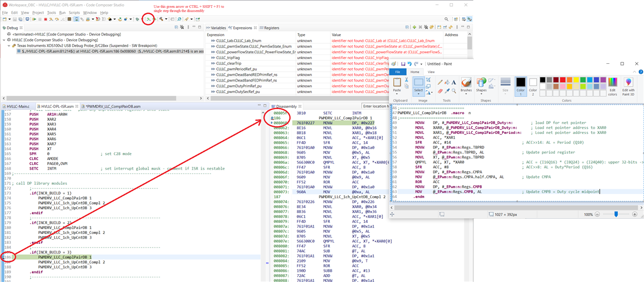Open the Scripts menu
Screen dimensions: 644x282
[74, 12]
